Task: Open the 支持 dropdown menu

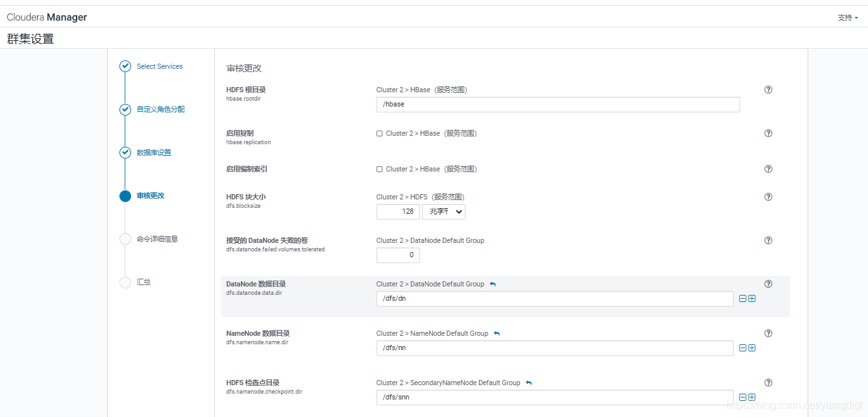Action: click(x=848, y=18)
